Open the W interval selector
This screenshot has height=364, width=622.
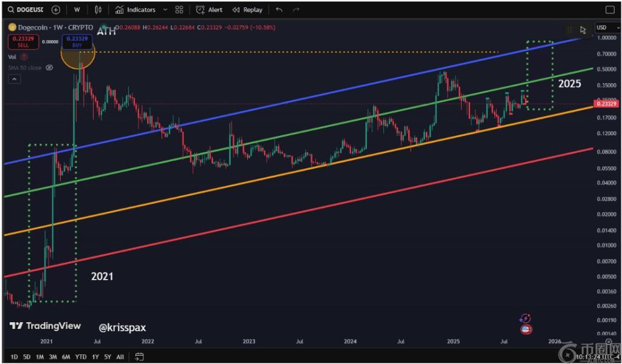coord(77,10)
